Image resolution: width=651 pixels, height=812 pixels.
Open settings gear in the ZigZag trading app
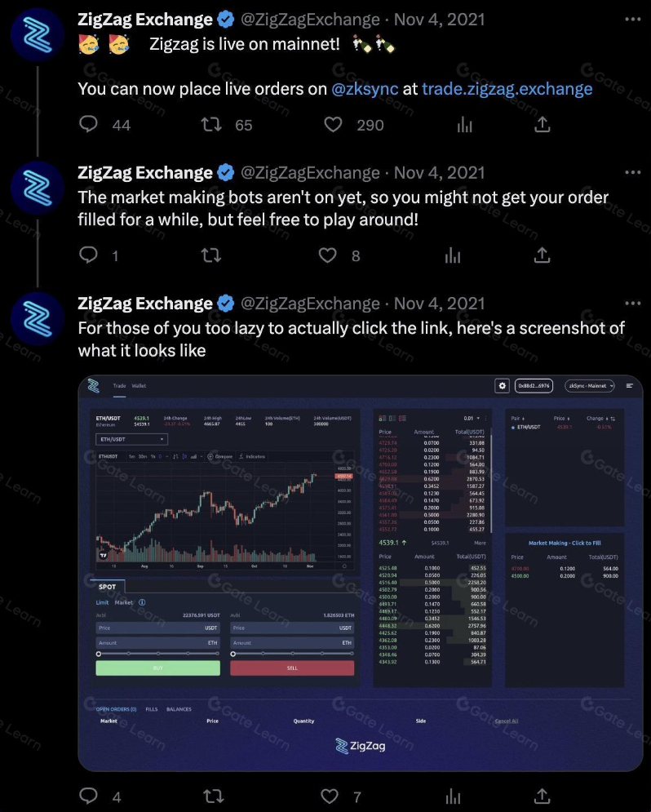click(503, 386)
